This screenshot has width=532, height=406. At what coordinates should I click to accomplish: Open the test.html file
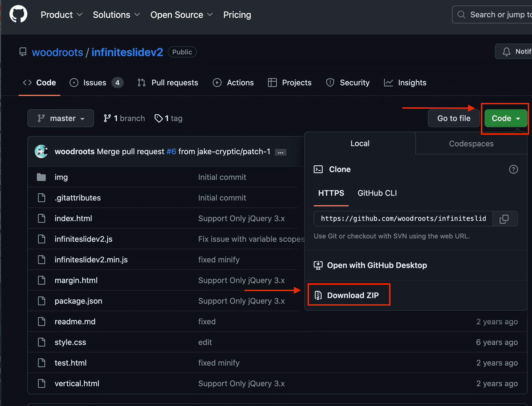point(71,363)
